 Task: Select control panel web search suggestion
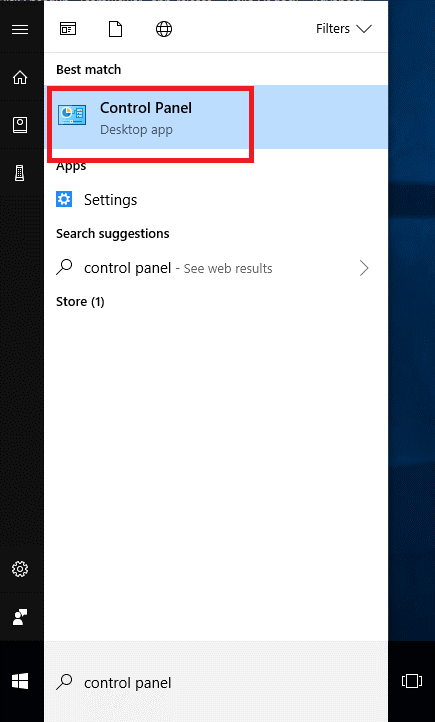click(216, 268)
